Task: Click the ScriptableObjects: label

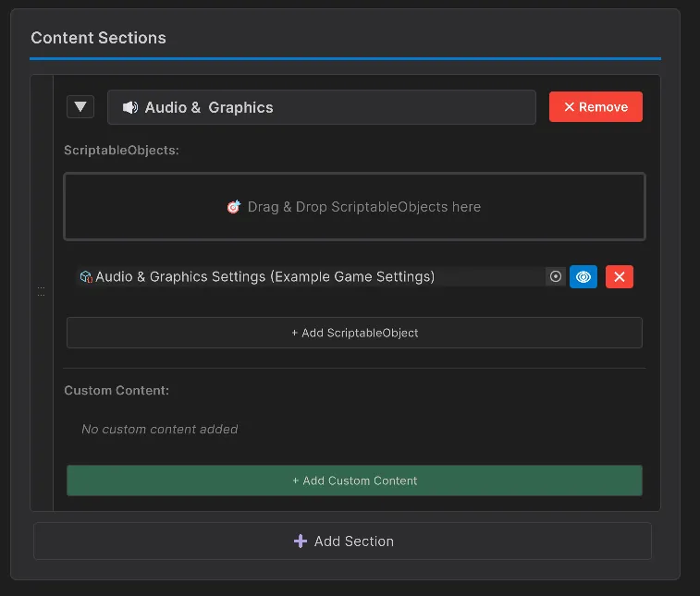Action: pyautogui.click(x=121, y=150)
